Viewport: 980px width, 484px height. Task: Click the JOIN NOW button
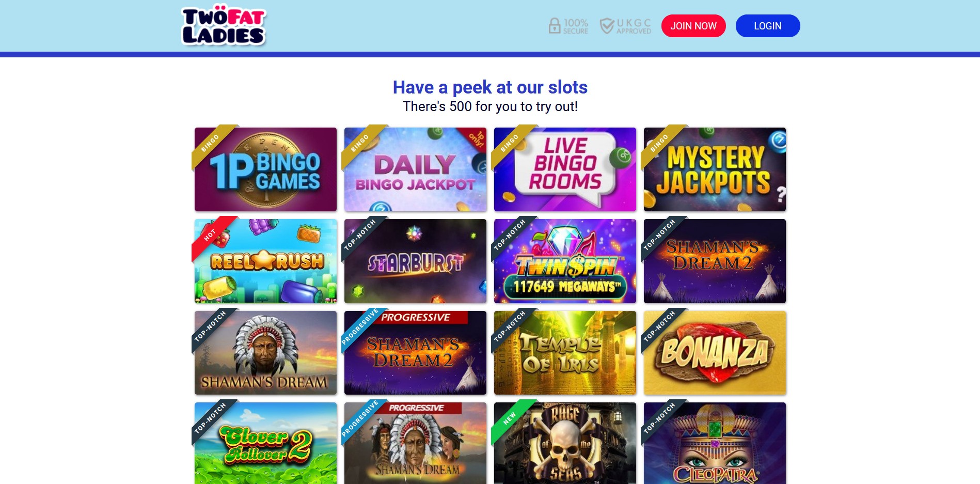(693, 26)
